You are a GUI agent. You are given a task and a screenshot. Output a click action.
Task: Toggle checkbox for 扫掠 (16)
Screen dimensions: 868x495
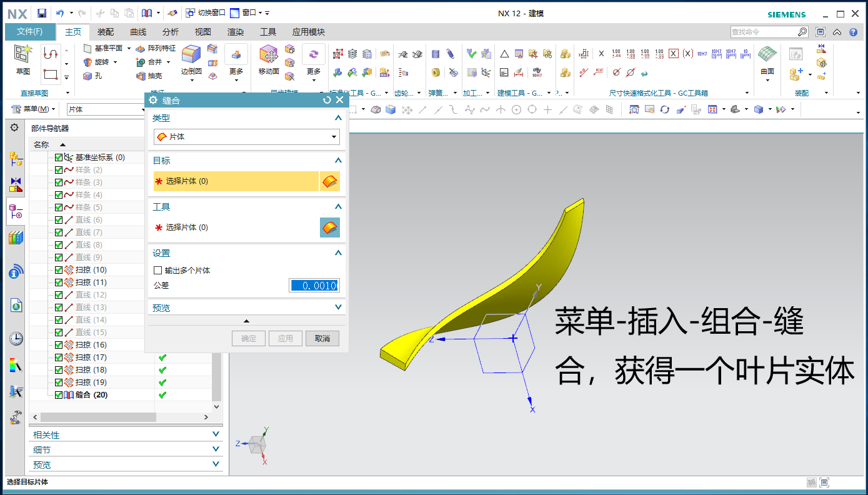coord(59,345)
